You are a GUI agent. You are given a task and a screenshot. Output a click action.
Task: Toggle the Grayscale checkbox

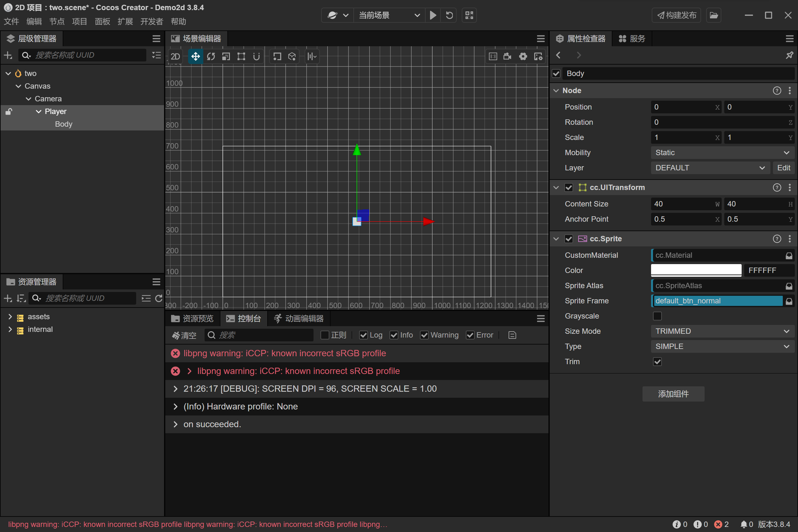click(657, 316)
